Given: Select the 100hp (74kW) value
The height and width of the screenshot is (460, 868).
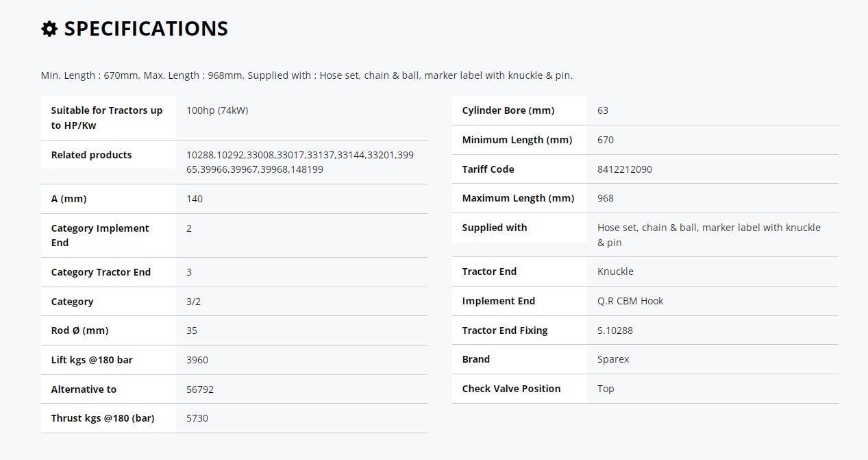Looking at the screenshot, I should [217, 110].
